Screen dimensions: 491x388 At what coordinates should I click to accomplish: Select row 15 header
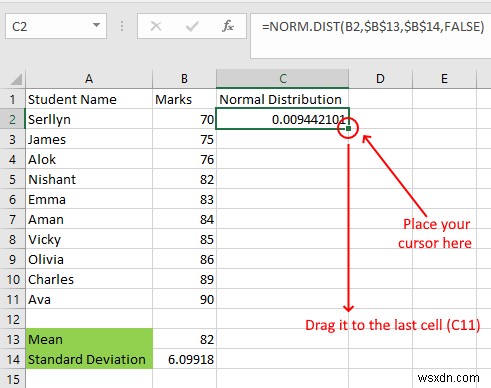(13, 379)
